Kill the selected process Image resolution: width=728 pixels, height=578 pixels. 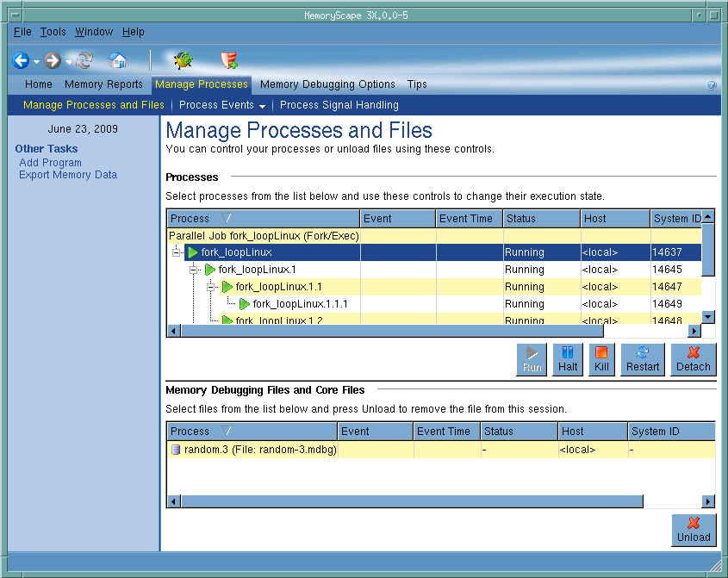tap(601, 359)
